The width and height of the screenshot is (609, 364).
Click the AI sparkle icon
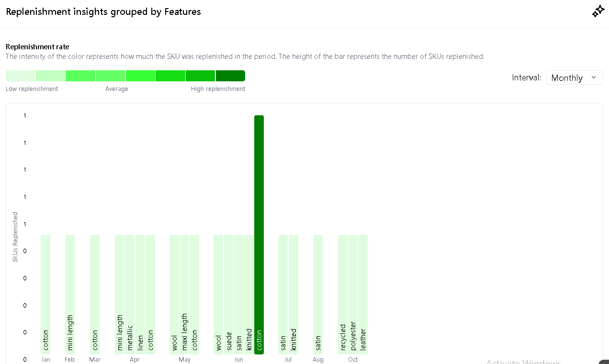(x=598, y=12)
